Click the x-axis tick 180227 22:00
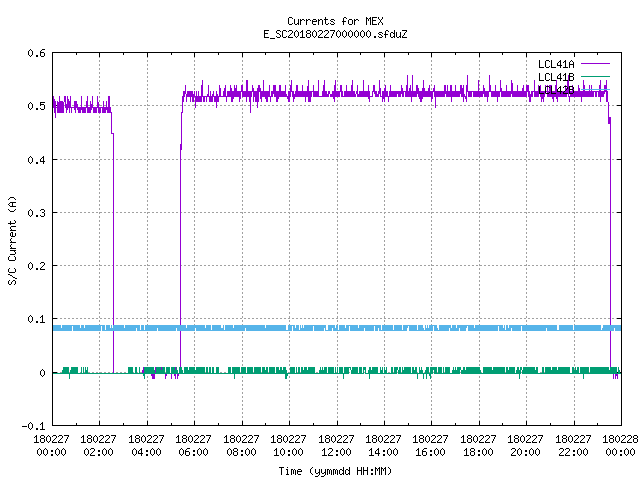Viewport: 640px width, 480px height. pos(573,445)
